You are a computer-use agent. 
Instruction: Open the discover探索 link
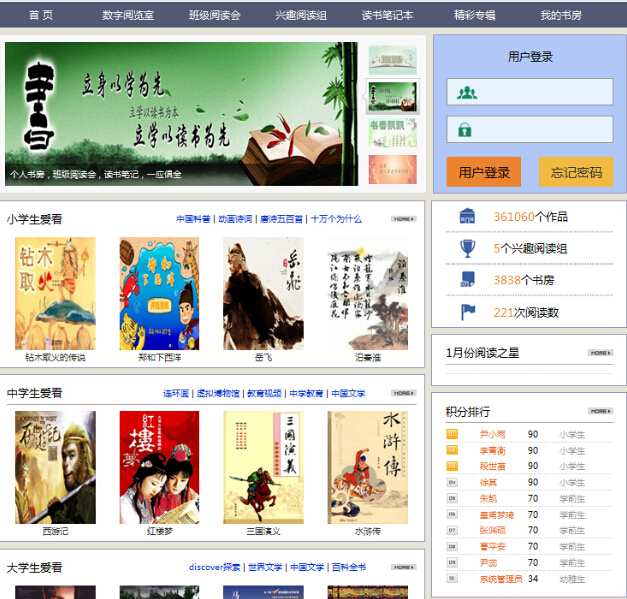tap(214, 567)
